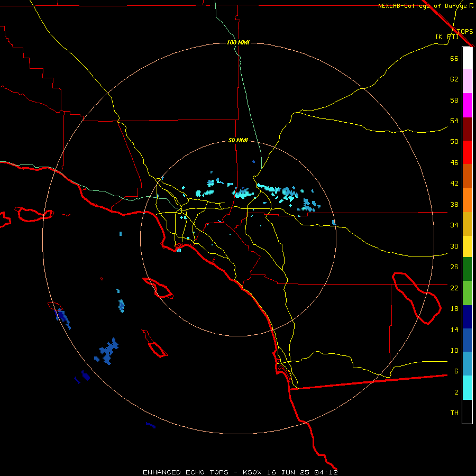This screenshot has height=476, width=476.
Task: Pick the bright orange legend swatch
Action: coord(467,200)
